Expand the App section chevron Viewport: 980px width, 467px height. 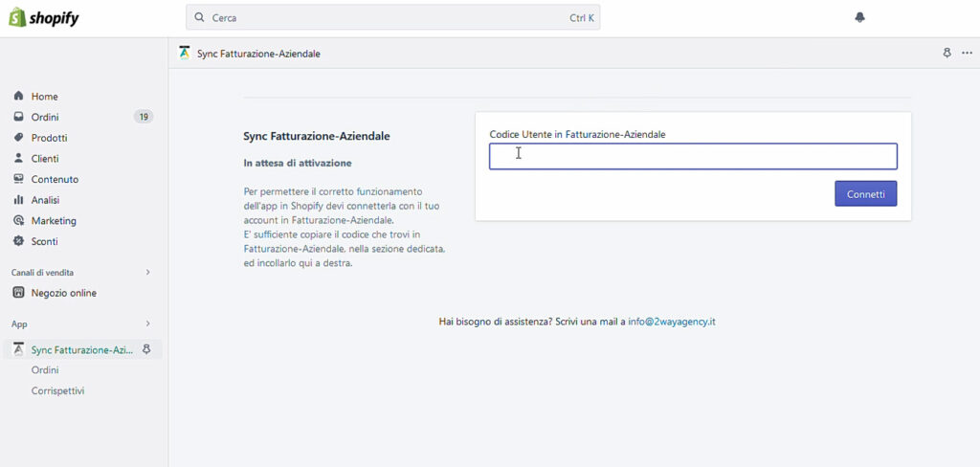147,324
